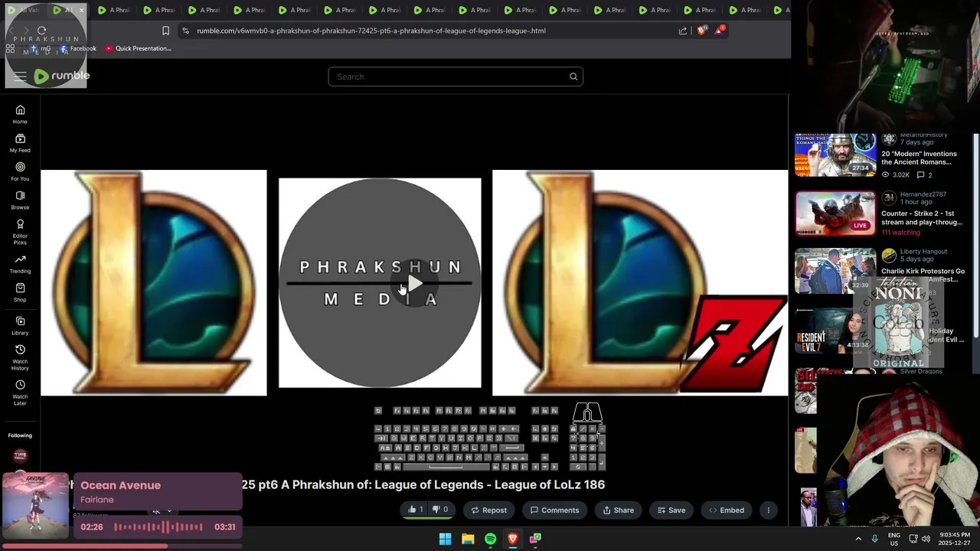This screenshot has height=551, width=980.
Task: Open the '20 Modern Inventions' video thumbnail
Action: 835,155
